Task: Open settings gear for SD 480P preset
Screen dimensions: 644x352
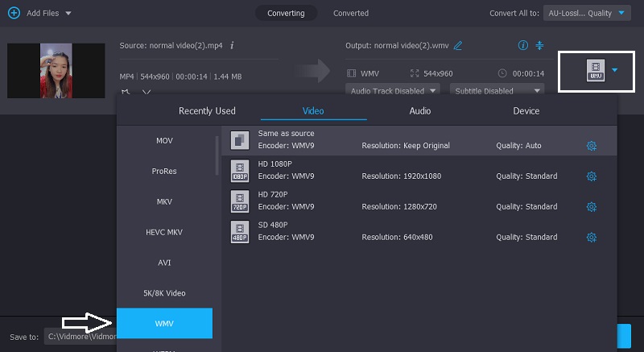Action: (x=592, y=238)
